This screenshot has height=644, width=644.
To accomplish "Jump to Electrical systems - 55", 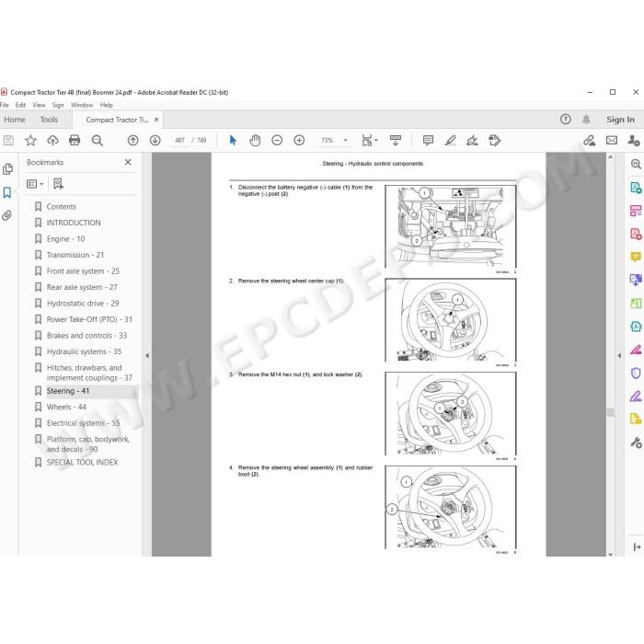I will [x=84, y=423].
